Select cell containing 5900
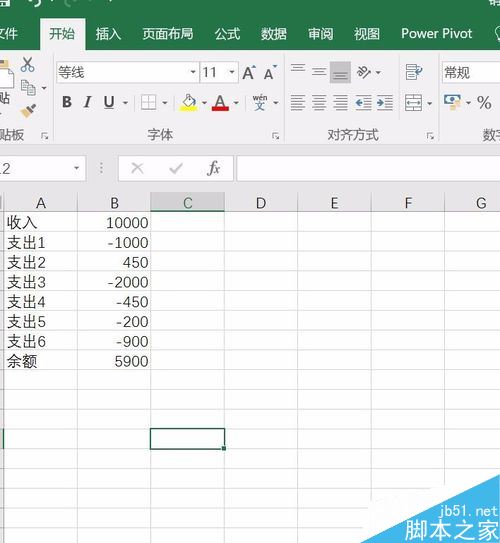This screenshot has height=543, width=500. (x=114, y=361)
